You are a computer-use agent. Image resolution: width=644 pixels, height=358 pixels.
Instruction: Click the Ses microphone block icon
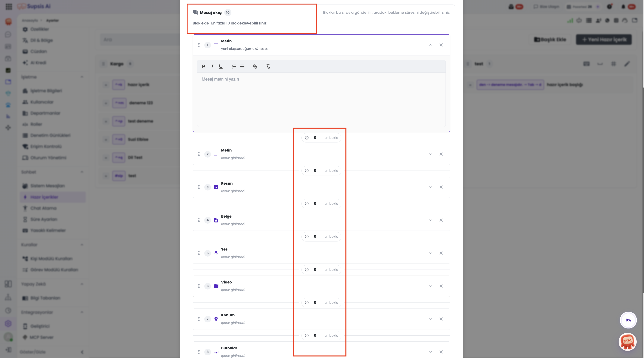point(216,253)
